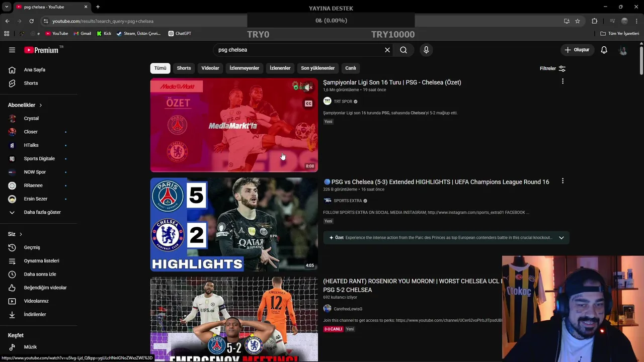Select the İzlenenler filter chip

[x=280, y=68]
